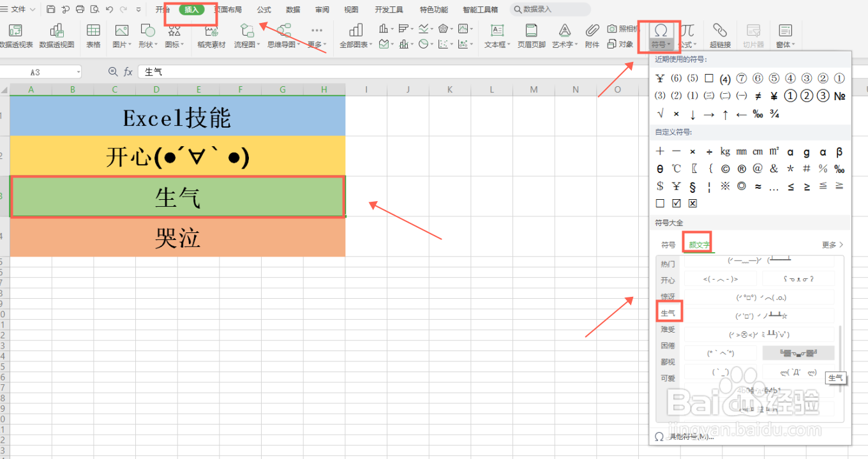The image size is (868, 459).
Task: Click the 形状 (Shapes) icon
Action: click(x=147, y=35)
